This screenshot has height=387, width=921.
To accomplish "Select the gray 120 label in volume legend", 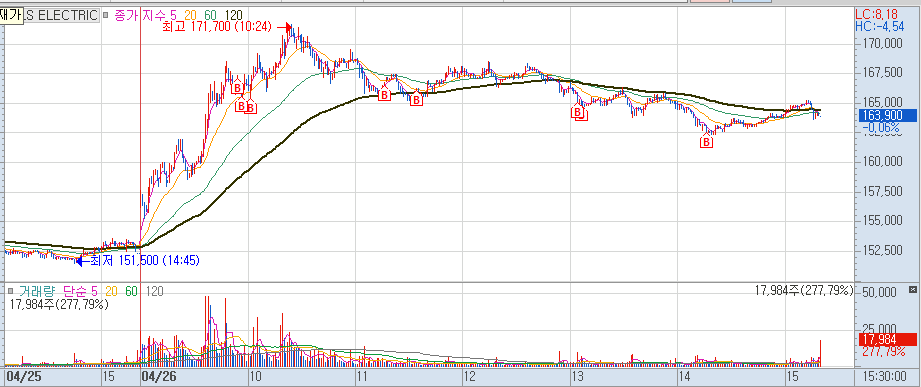I will 154,291.
